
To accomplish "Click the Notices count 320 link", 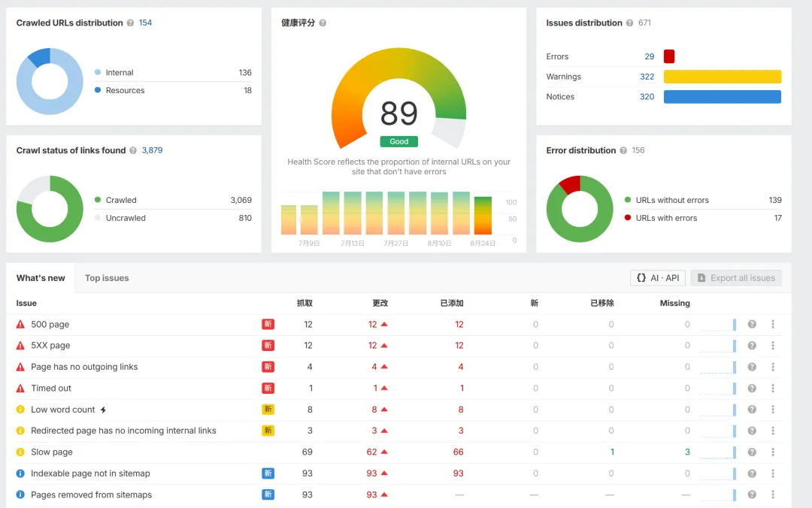I will coord(647,97).
